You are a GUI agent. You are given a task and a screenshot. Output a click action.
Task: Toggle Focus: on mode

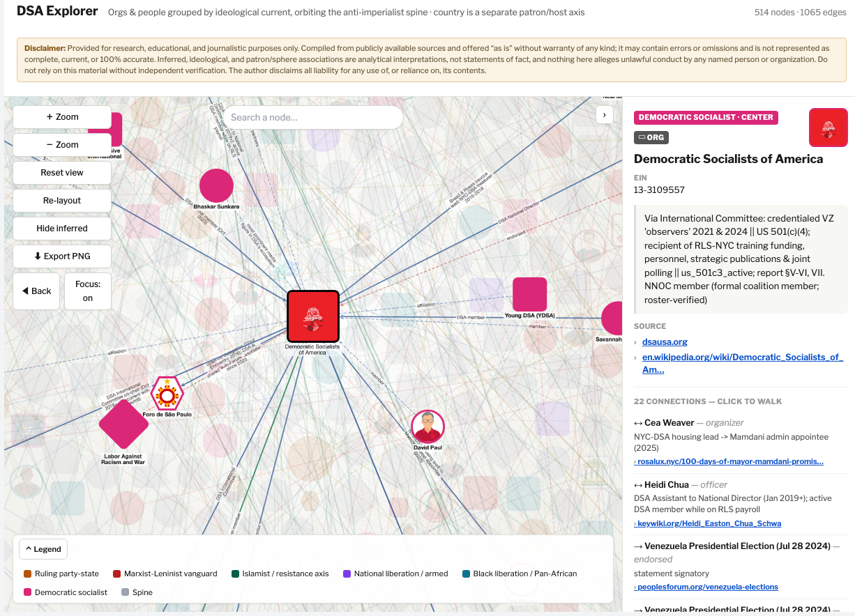88,291
